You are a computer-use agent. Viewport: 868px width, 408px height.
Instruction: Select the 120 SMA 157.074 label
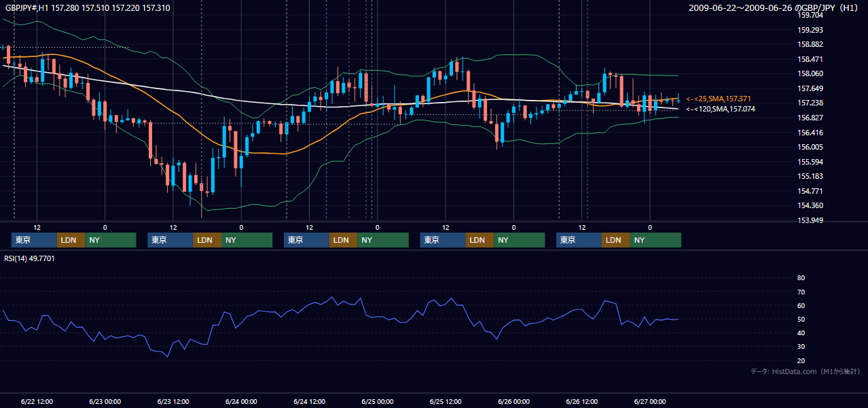[720, 109]
